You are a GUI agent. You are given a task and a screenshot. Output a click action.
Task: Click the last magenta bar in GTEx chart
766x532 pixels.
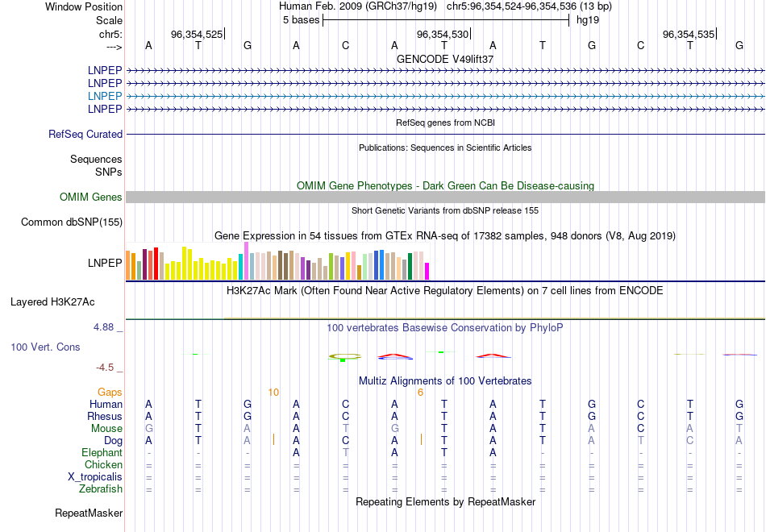pos(427,271)
